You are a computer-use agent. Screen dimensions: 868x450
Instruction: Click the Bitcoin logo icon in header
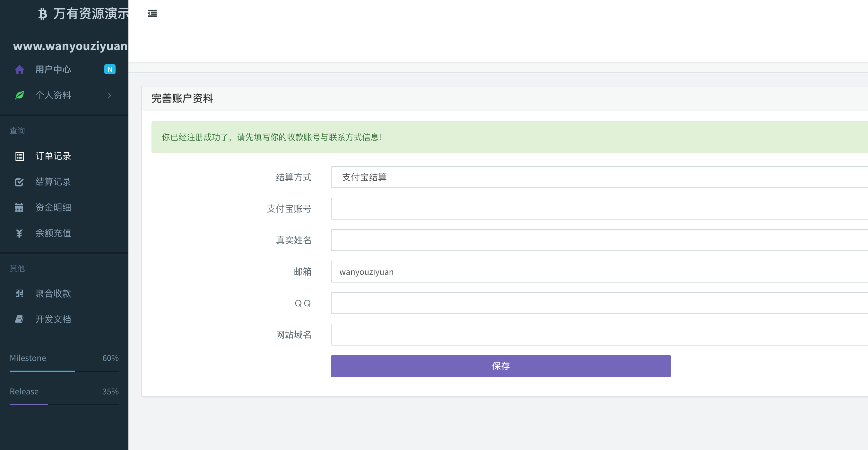click(42, 14)
